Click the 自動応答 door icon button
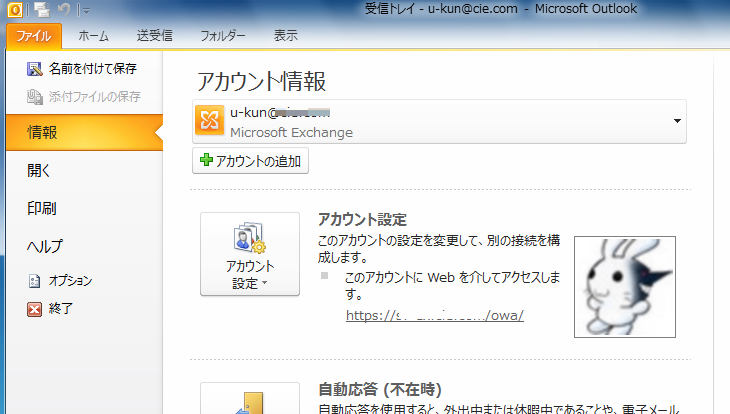Screen dimensions: 730x414 coord(250,399)
